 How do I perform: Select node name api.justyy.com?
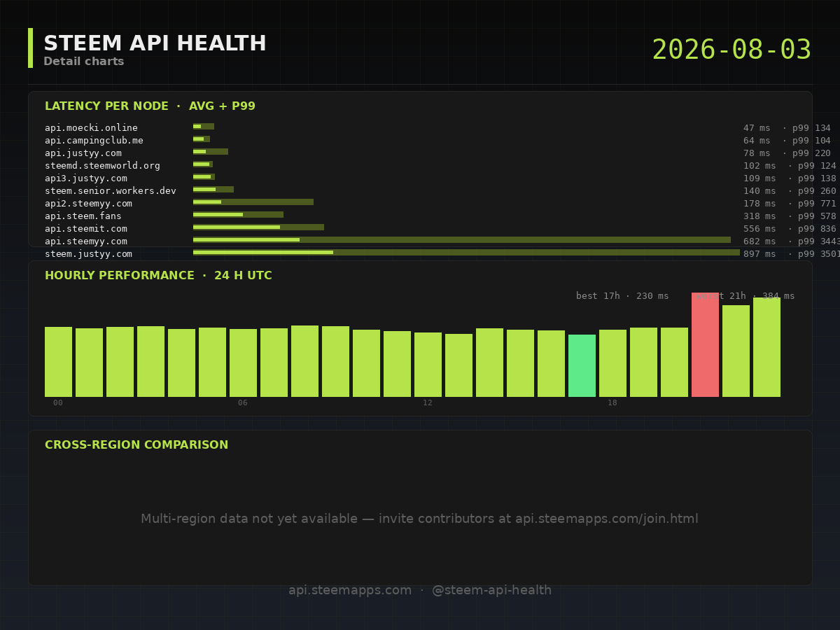(83, 153)
